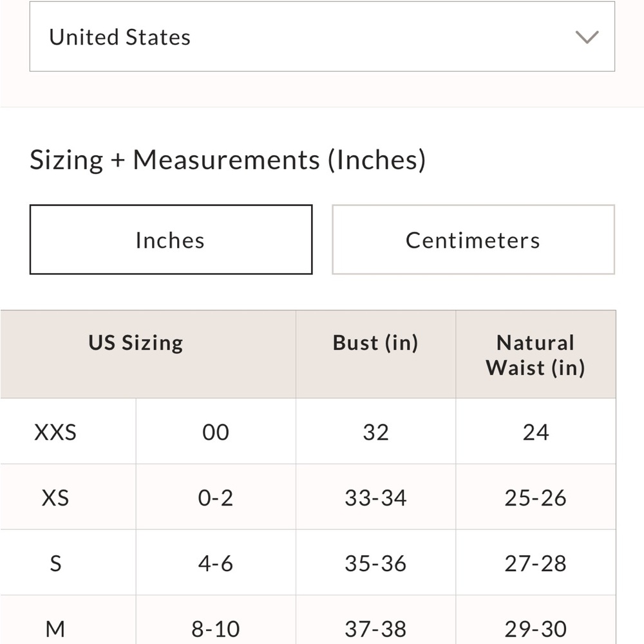Select the S size row label
The width and height of the screenshot is (644, 644).
[55, 563]
